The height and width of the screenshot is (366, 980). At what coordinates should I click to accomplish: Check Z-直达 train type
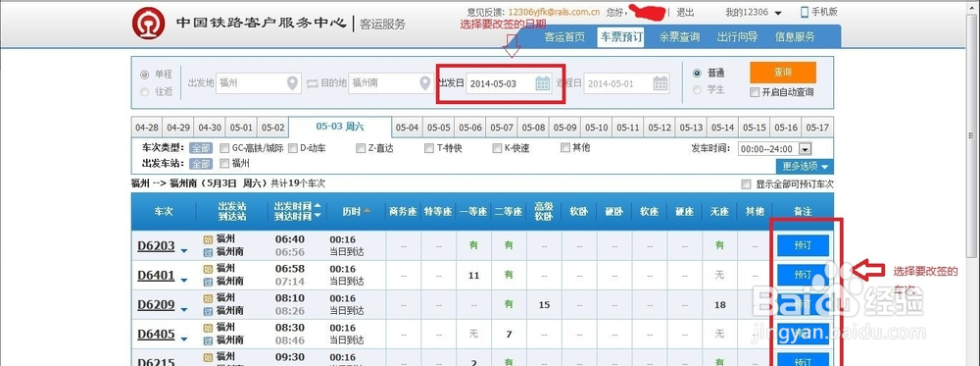click(x=361, y=149)
